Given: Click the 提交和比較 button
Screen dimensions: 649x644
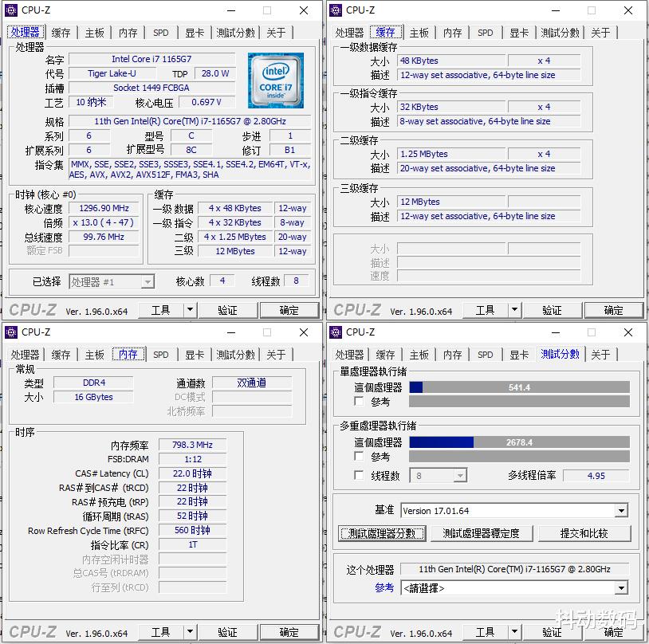Looking at the screenshot, I should coord(584,534).
